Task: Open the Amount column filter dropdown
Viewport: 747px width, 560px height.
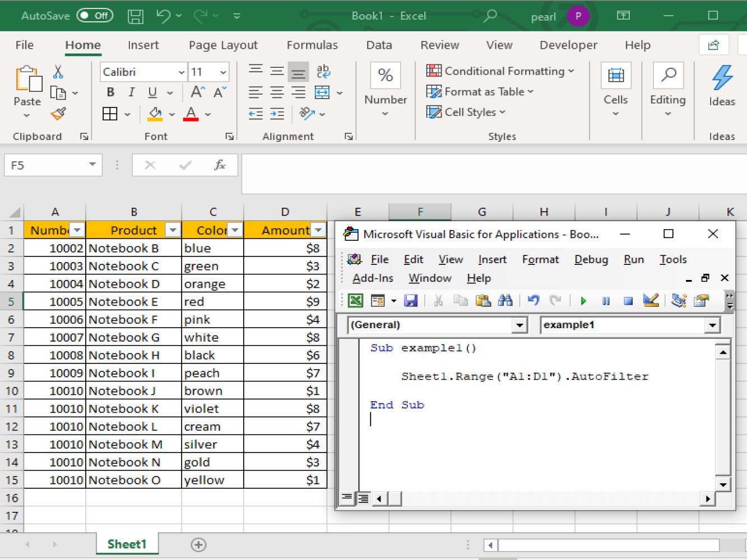Action: [318, 230]
